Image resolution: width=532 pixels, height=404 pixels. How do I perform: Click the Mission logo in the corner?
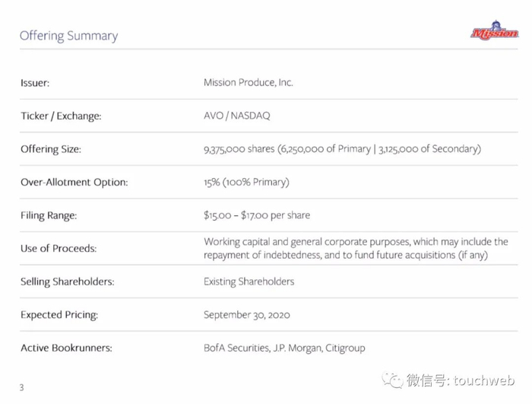click(494, 31)
